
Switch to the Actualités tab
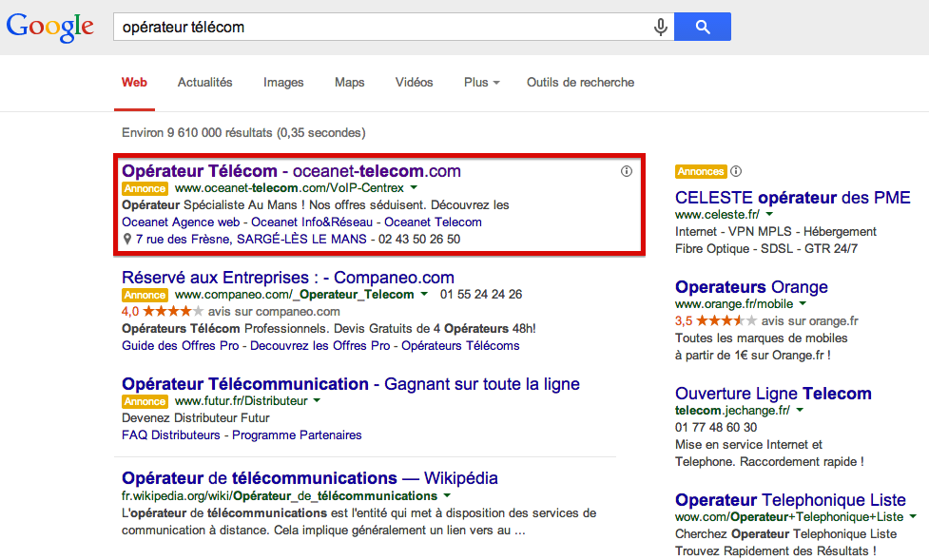205,83
